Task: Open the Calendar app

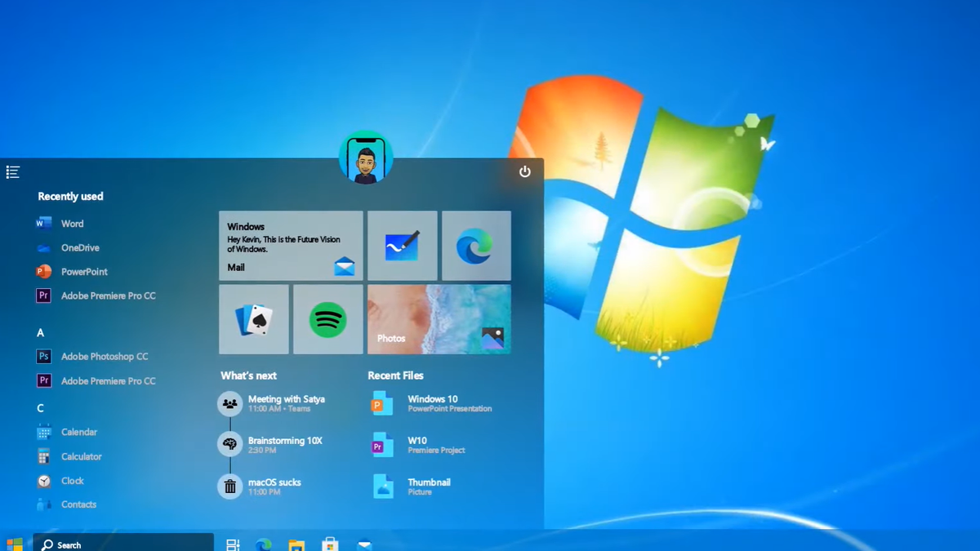Action: click(x=67, y=432)
